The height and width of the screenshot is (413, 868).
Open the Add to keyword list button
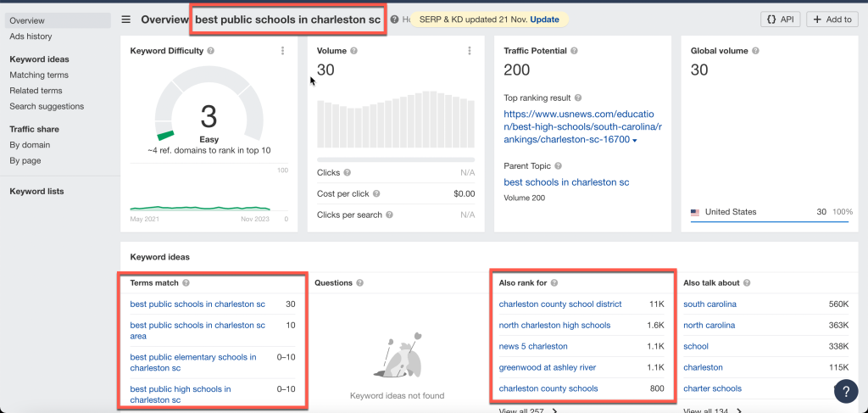point(831,20)
